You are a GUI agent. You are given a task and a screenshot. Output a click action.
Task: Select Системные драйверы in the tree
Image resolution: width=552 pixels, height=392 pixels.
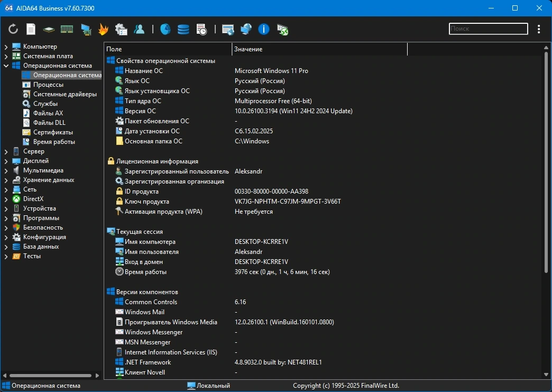(65, 94)
